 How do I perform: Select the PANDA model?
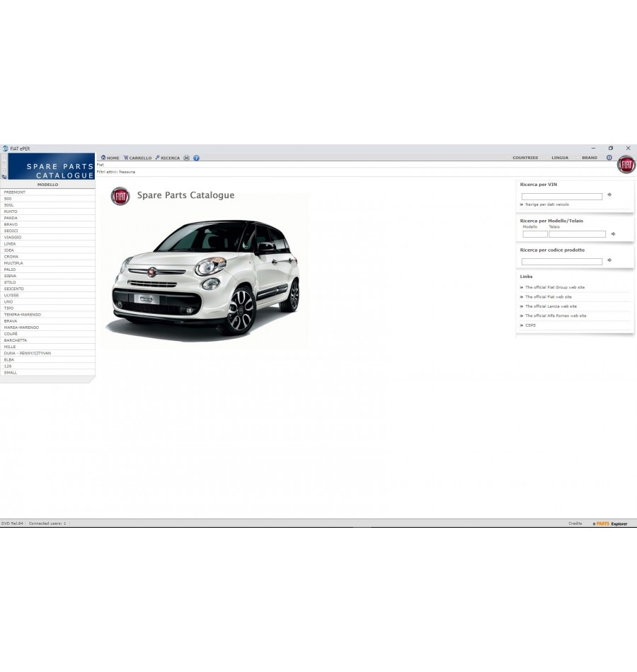(47, 218)
